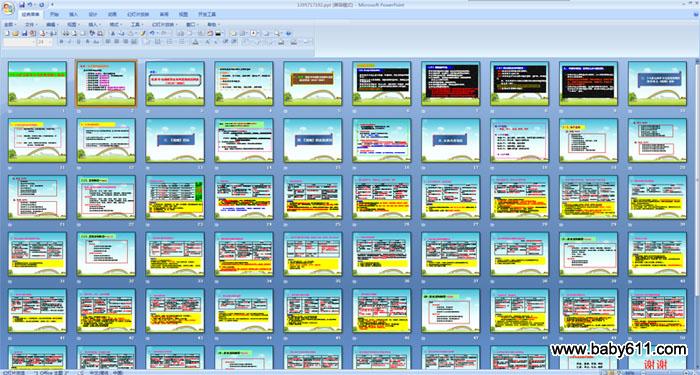Toggle Italic formatting
700x375 pixels.
point(70,42)
